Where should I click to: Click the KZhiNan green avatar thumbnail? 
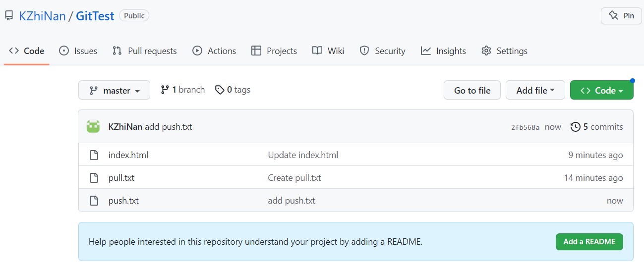[93, 127]
